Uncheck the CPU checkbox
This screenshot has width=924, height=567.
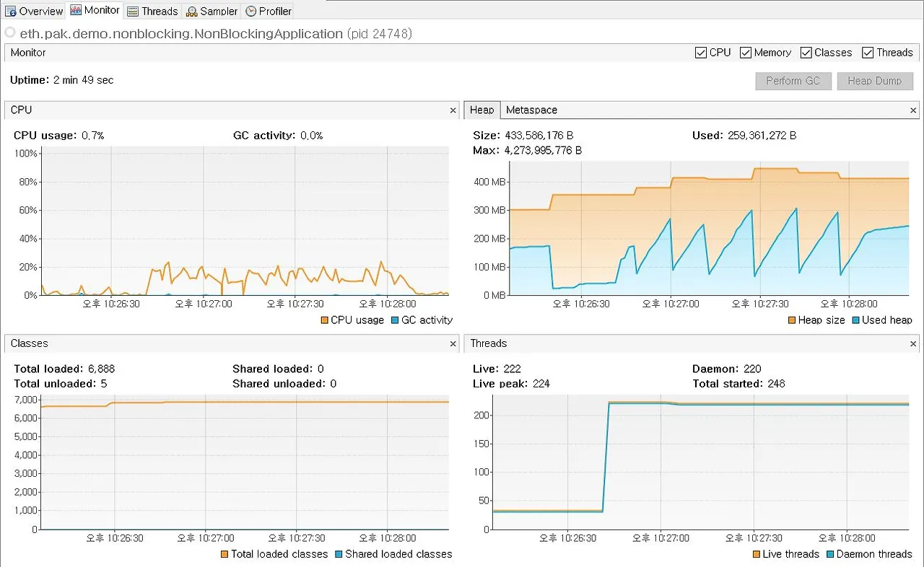pos(700,53)
